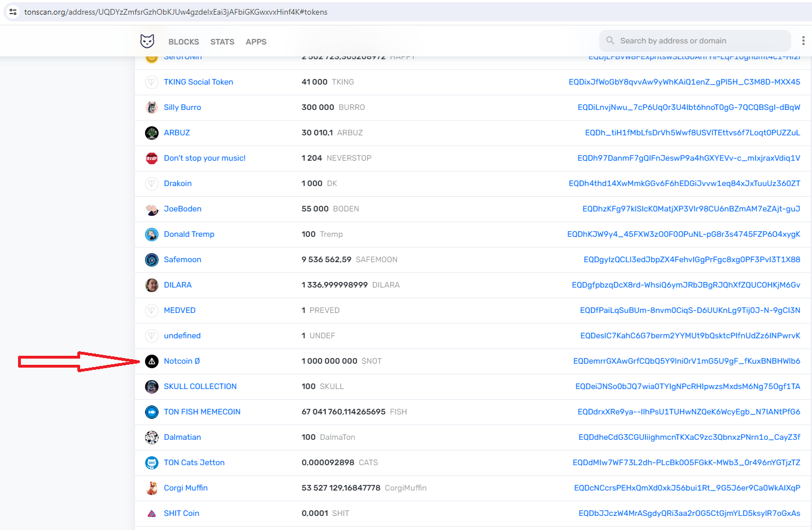Open the Notcoin Ø token link
Screen dimensions: 812x530
coord(182,361)
